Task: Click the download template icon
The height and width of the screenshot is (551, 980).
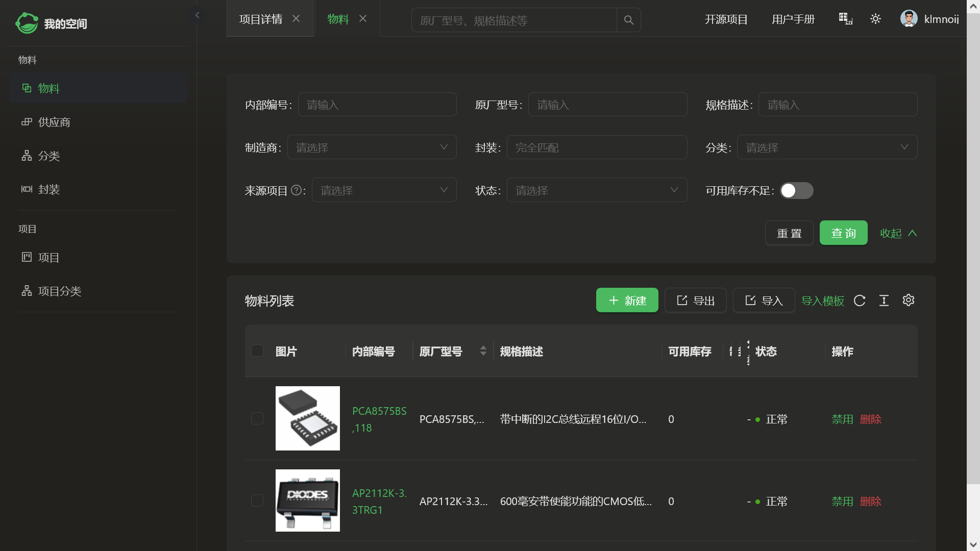Action: [x=884, y=300]
